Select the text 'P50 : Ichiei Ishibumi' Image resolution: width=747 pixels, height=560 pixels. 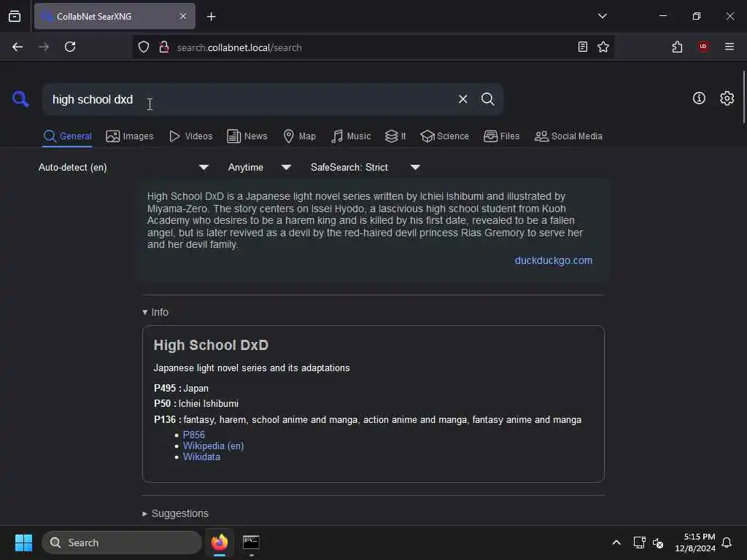[x=196, y=403]
